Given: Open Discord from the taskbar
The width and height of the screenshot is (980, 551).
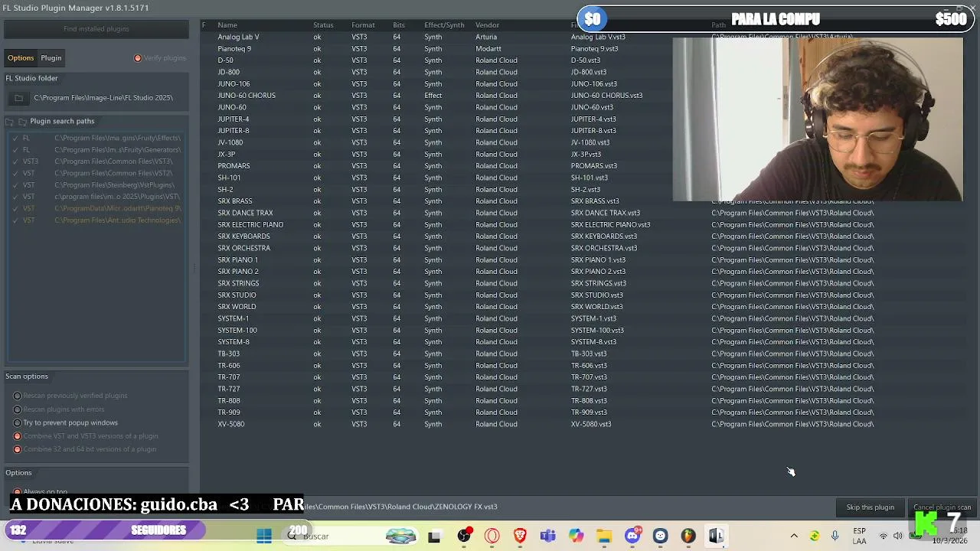Looking at the screenshot, I should [632, 536].
